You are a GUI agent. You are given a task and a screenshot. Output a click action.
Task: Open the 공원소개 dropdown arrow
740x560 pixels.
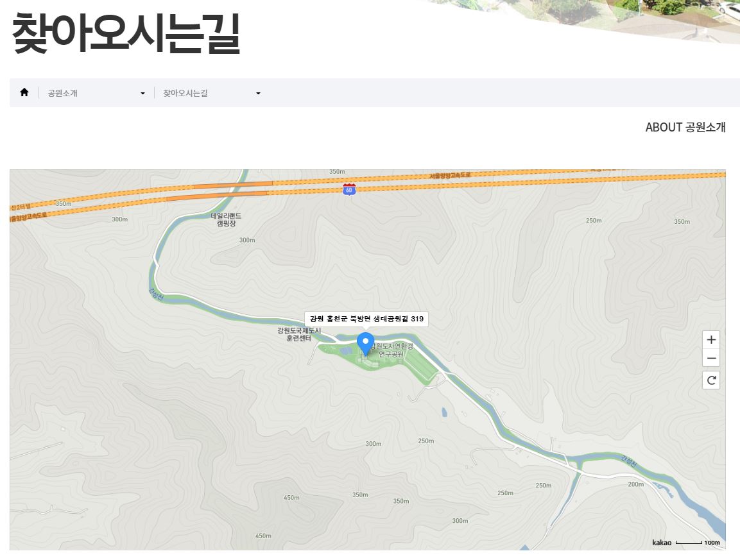click(x=142, y=94)
